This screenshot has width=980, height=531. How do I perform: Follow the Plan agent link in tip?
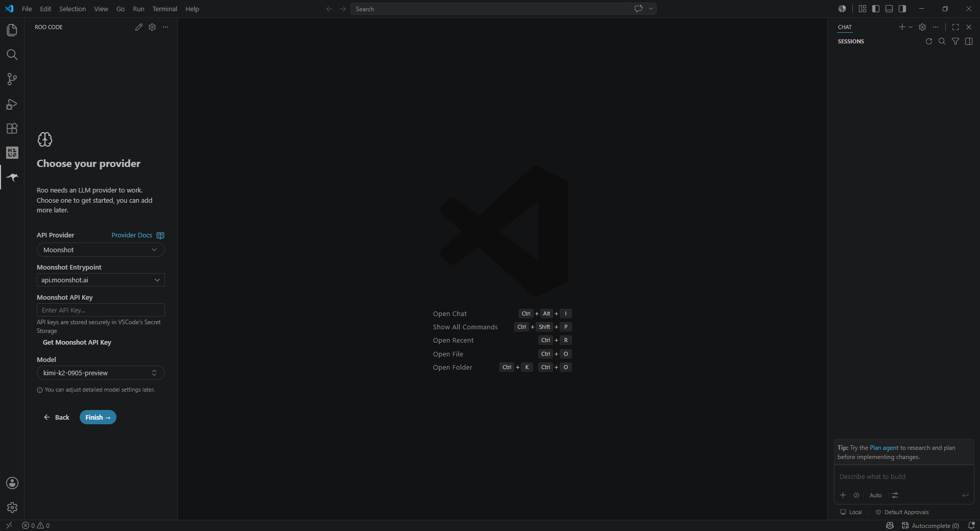(x=884, y=448)
